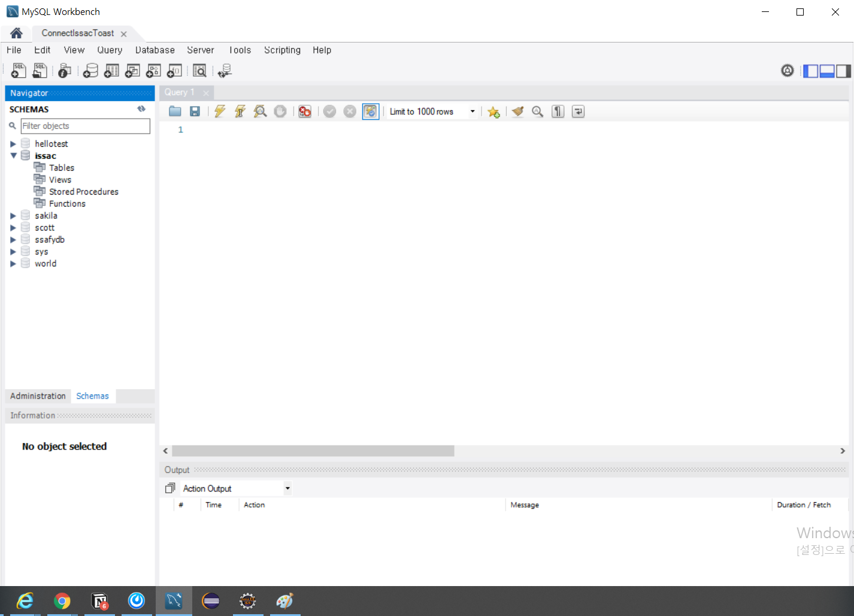Select Functions under issac
This screenshot has height=616, width=854.
point(67,204)
